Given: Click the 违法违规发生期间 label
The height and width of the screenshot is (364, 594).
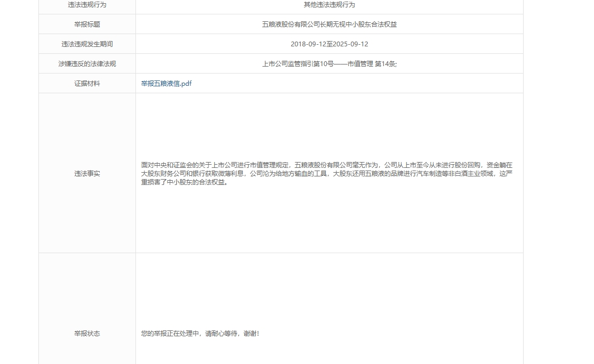Looking at the screenshot, I should click(87, 44).
